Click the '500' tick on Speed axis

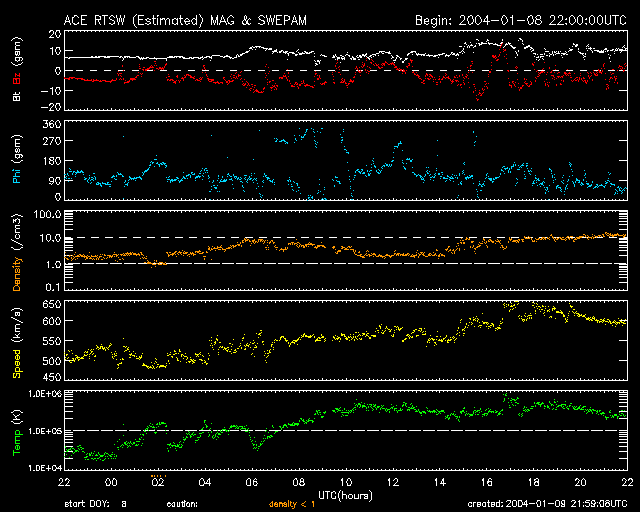[x=52, y=361]
